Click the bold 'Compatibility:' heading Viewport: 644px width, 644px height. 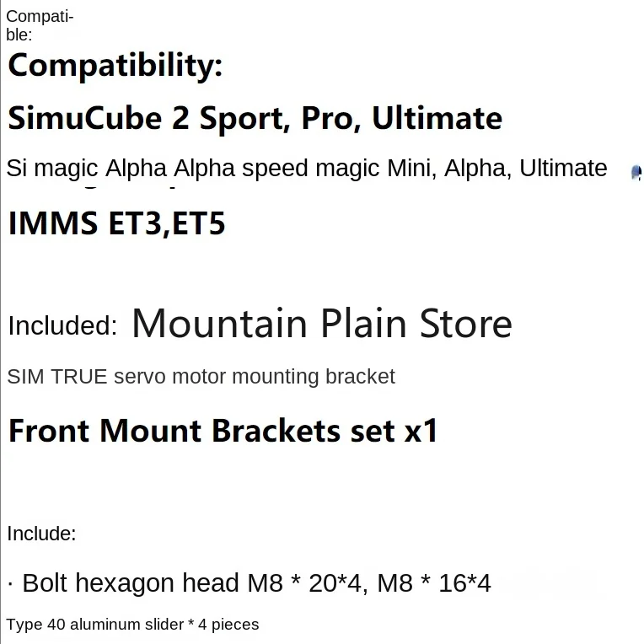[115, 66]
